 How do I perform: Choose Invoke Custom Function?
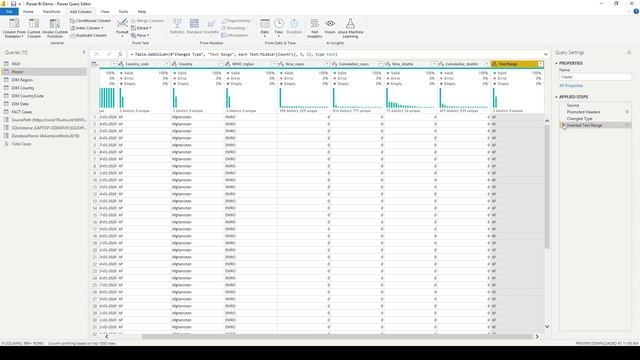pos(55,28)
